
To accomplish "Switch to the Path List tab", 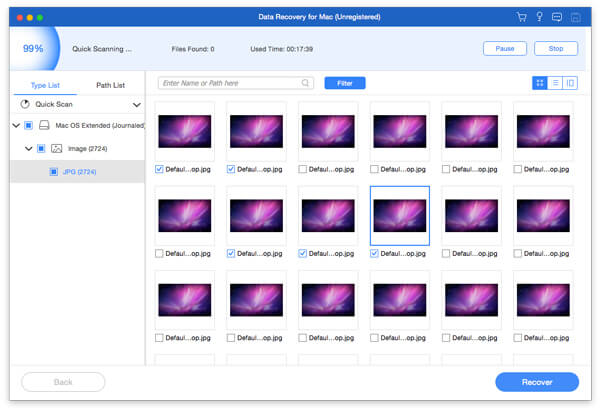I will [110, 85].
